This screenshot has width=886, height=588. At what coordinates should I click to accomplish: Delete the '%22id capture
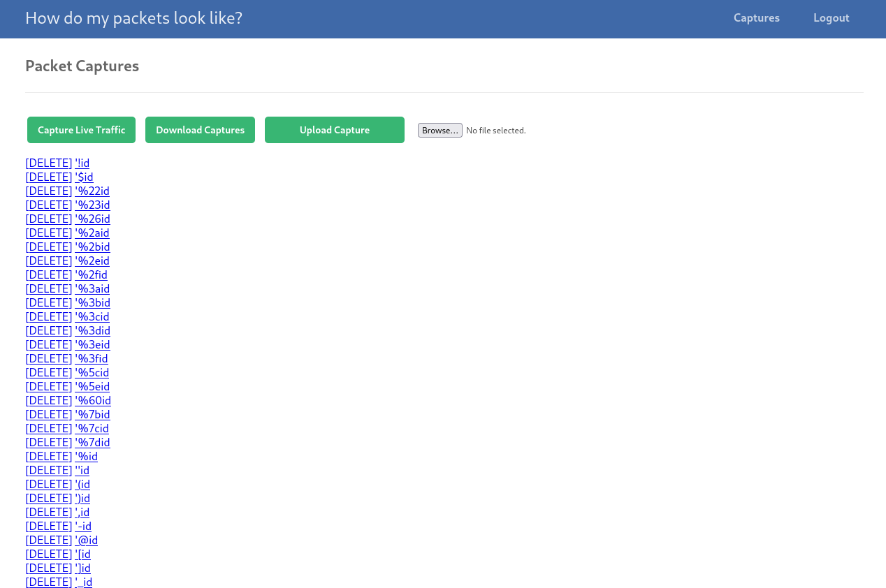(x=49, y=191)
